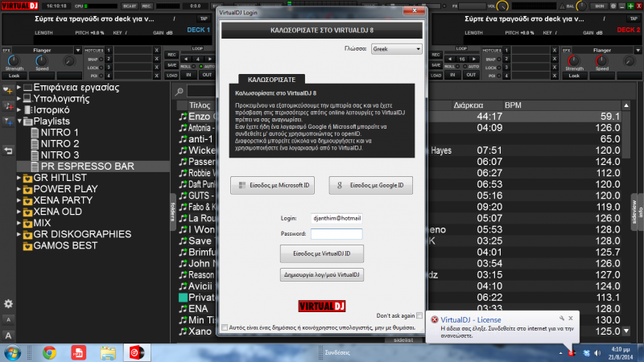Click the add filter folder icon

[x=8, y=121]
